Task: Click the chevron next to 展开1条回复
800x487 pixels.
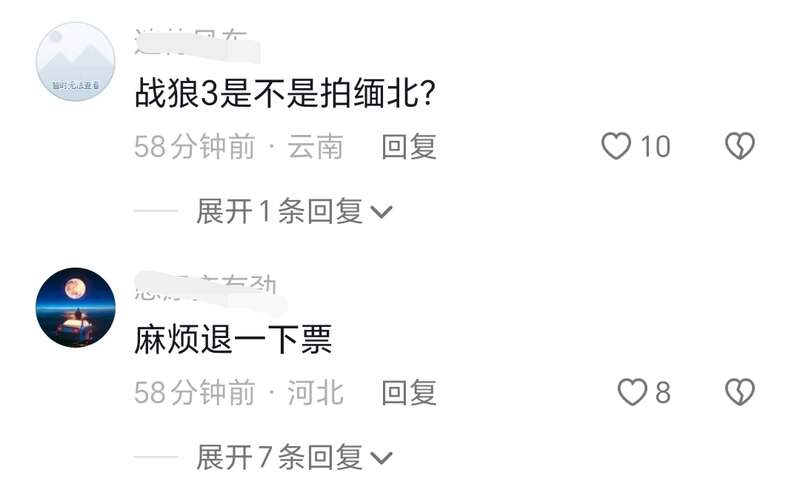Action: pyautogui.click(x=381, y=212)
